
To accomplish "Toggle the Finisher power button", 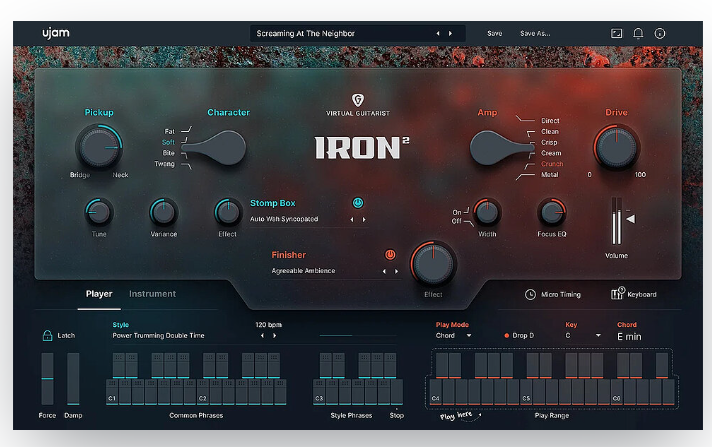I will 390,255.
